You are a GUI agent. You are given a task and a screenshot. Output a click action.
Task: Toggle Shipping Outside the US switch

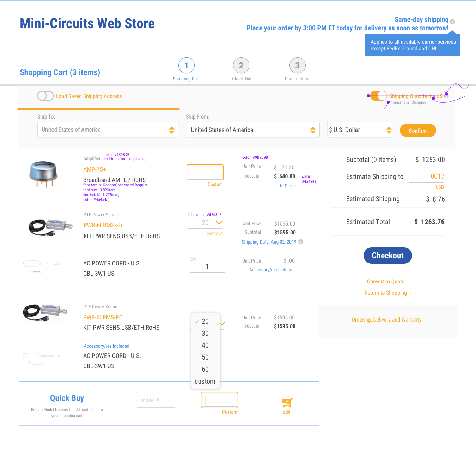[x=379, y=96]
